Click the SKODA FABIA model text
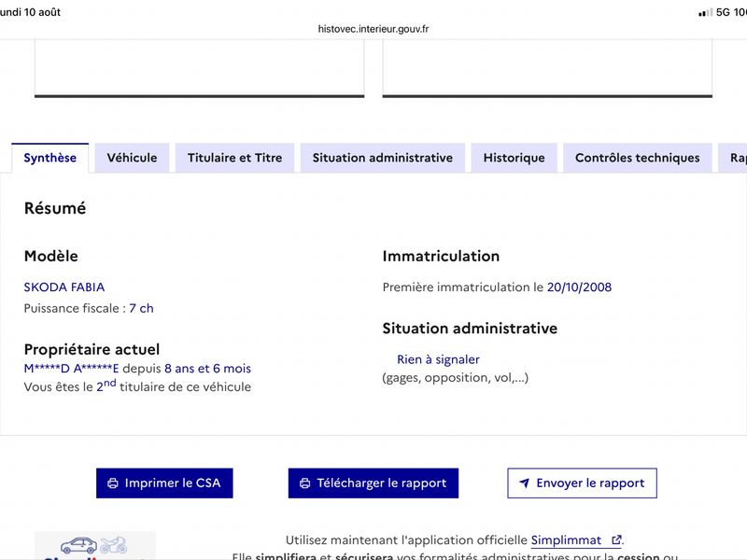Screen dimensions: 747x560 coord(64,287)
